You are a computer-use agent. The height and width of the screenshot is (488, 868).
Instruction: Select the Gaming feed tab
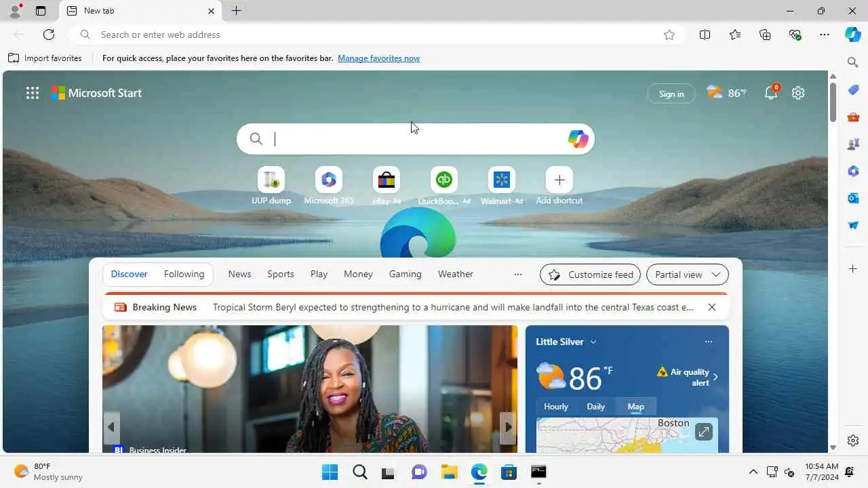point(405,274)
